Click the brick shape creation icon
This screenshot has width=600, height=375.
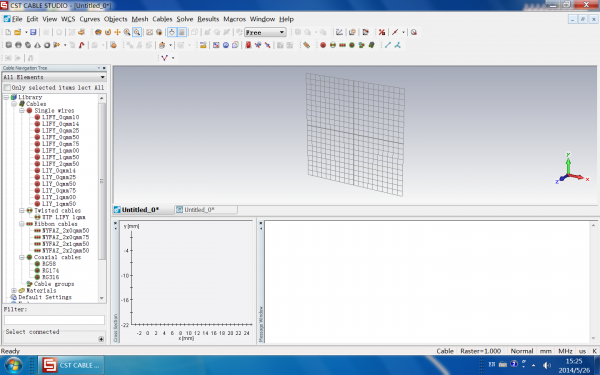[8, 45]
